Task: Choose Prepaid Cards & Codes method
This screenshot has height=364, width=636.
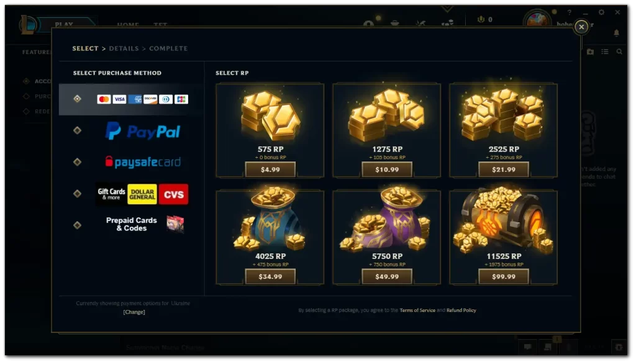Action: point(144,224)
